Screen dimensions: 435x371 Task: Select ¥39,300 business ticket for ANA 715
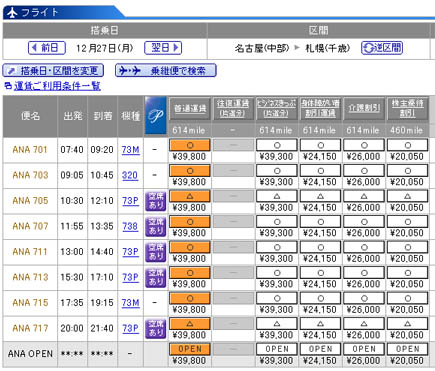pyautogui.click(x=277, y=298)
